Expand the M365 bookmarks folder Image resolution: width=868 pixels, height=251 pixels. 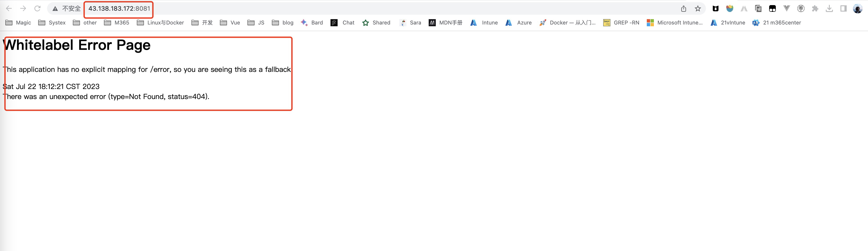point(117,23)
